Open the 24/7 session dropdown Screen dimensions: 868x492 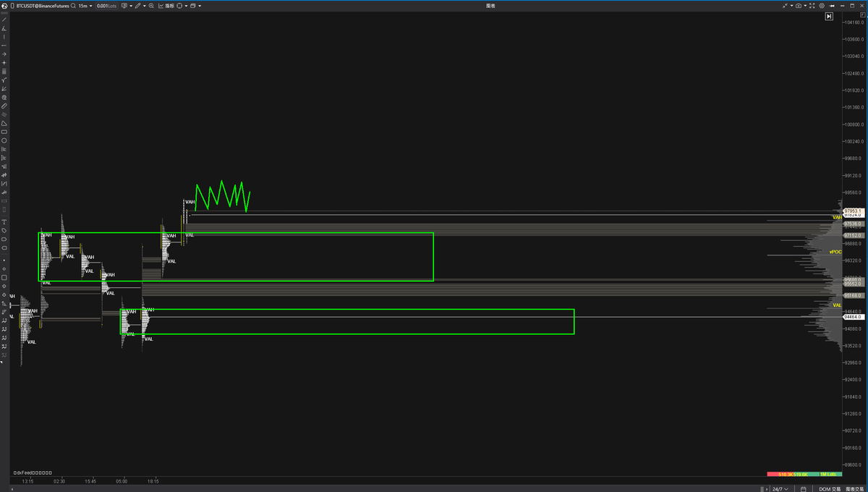780,488
